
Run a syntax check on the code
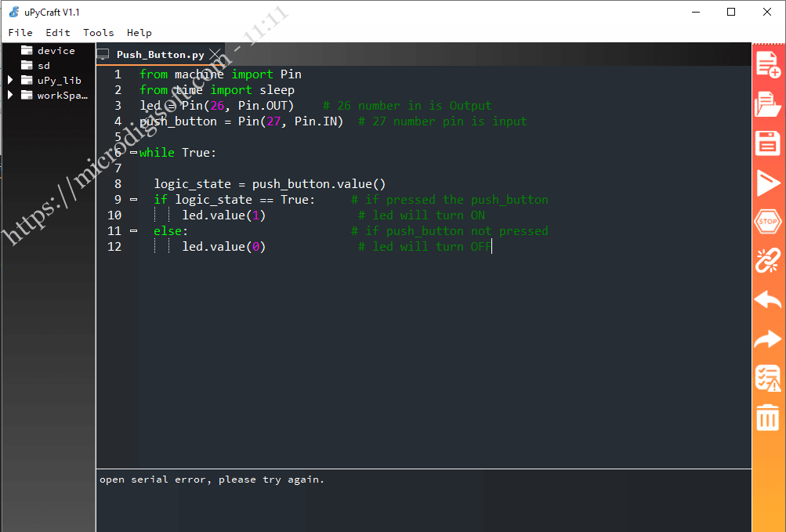click(x=767, y=378)
